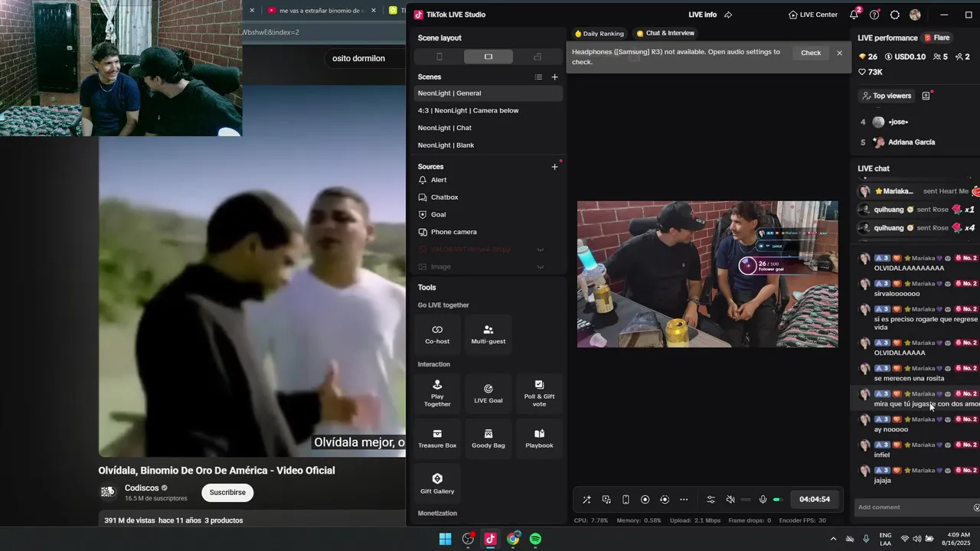Screen dimensions: 980x551
Task: Open notifications bell with badge
Action: point(854,15)
